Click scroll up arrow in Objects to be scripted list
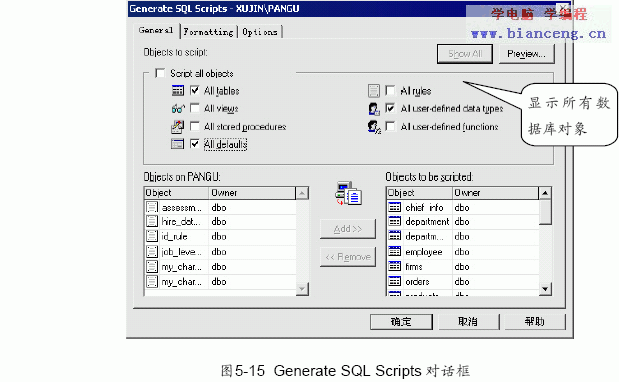The height and width of the screenshot is (382, 619). point(545,193)
